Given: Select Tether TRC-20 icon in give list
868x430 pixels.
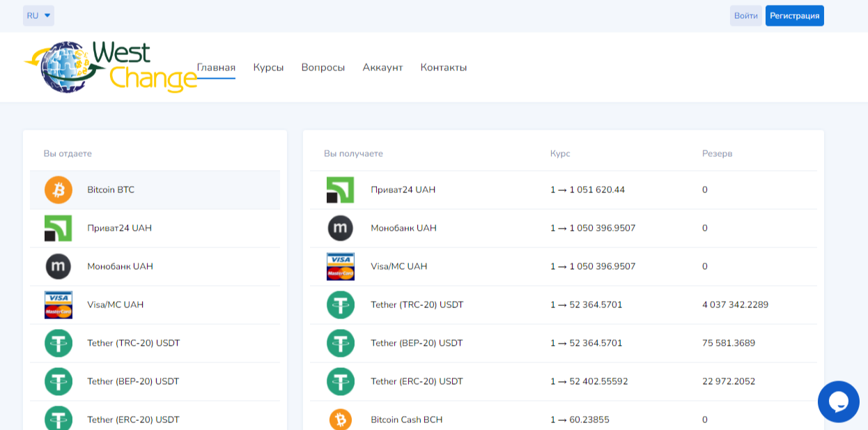Looking at the screenshot, I should [x=59, y=343].
